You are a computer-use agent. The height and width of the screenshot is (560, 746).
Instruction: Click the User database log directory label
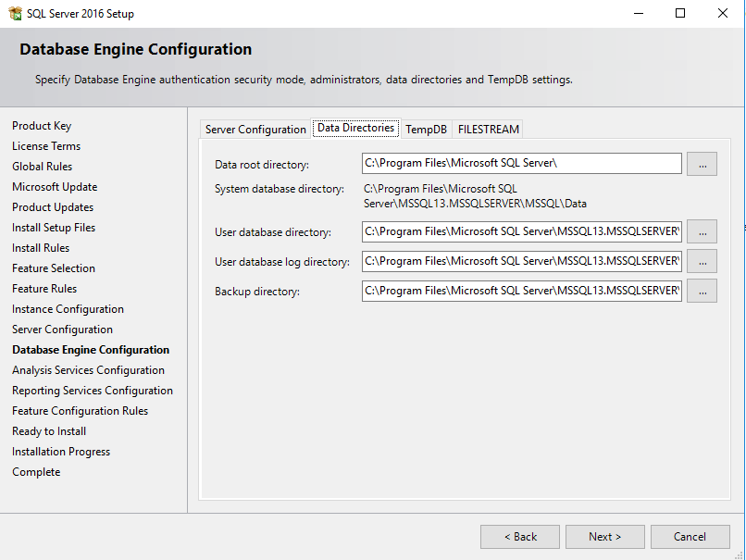[x=281, y=262]
